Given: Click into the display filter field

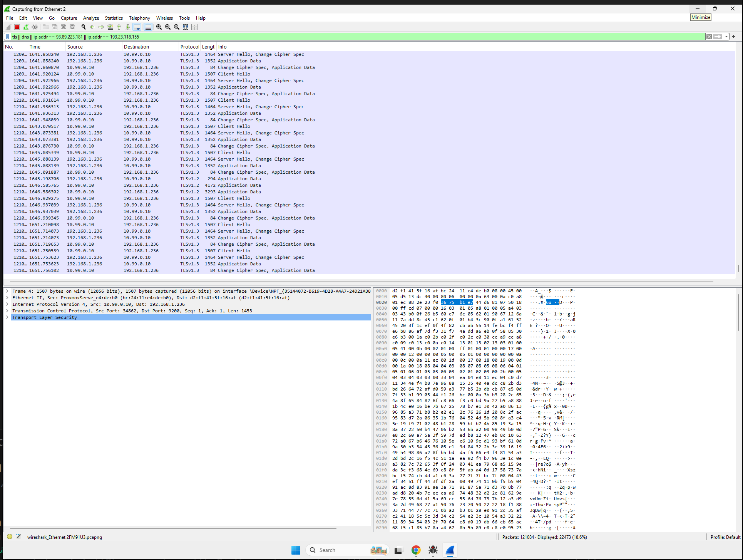Looking at the screenshot, I should click(x=358, y=37).
